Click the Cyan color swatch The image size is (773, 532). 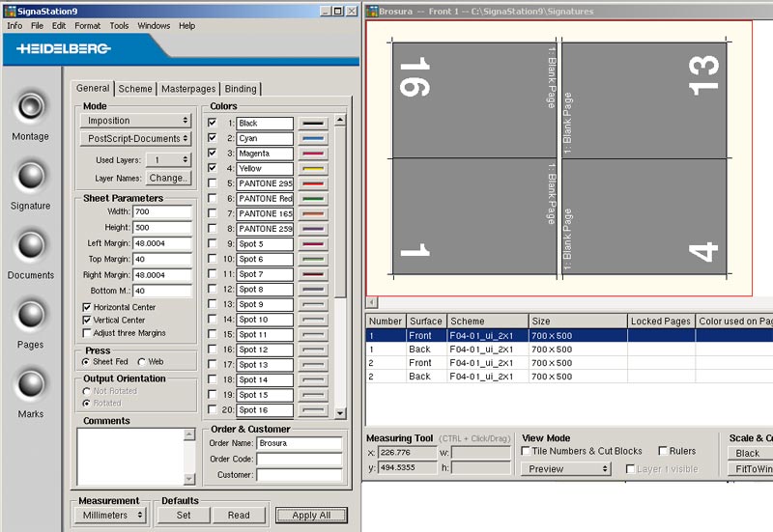tap(313, 138)
